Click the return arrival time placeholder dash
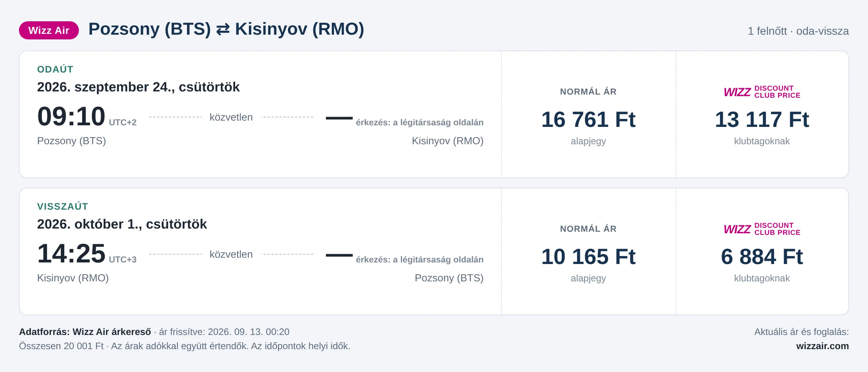Screen dimensions: 868x372 pos(339,255)
